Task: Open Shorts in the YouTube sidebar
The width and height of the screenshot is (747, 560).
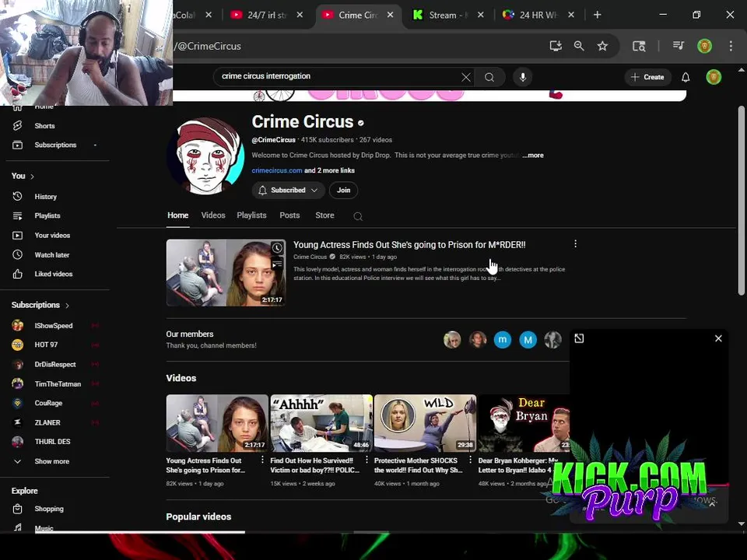Action: coord(44,126)
